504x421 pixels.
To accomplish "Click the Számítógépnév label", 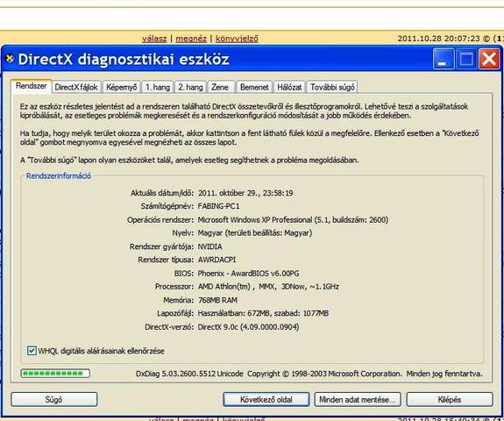I will 167,206.
